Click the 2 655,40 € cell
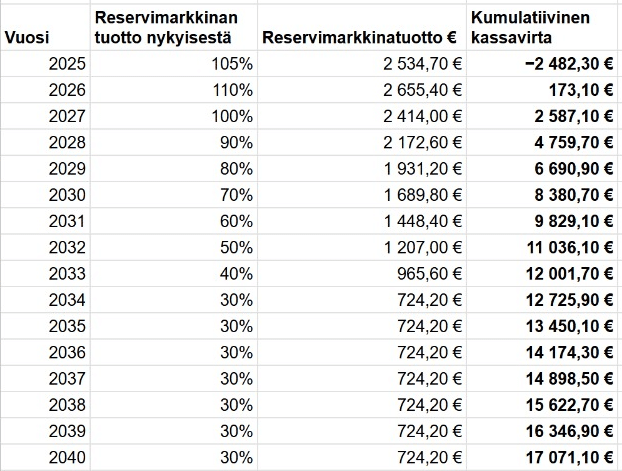This screenshot has height=471, width=622. 422,88
